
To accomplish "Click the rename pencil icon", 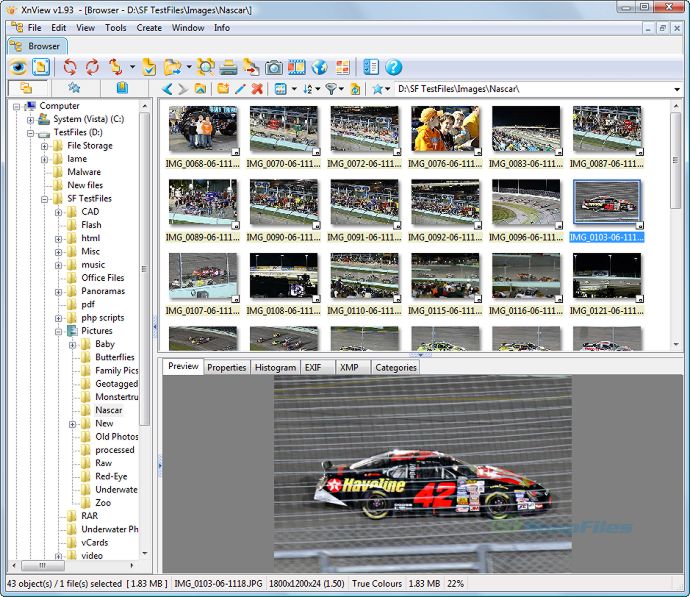I will (x=240, y=89).
